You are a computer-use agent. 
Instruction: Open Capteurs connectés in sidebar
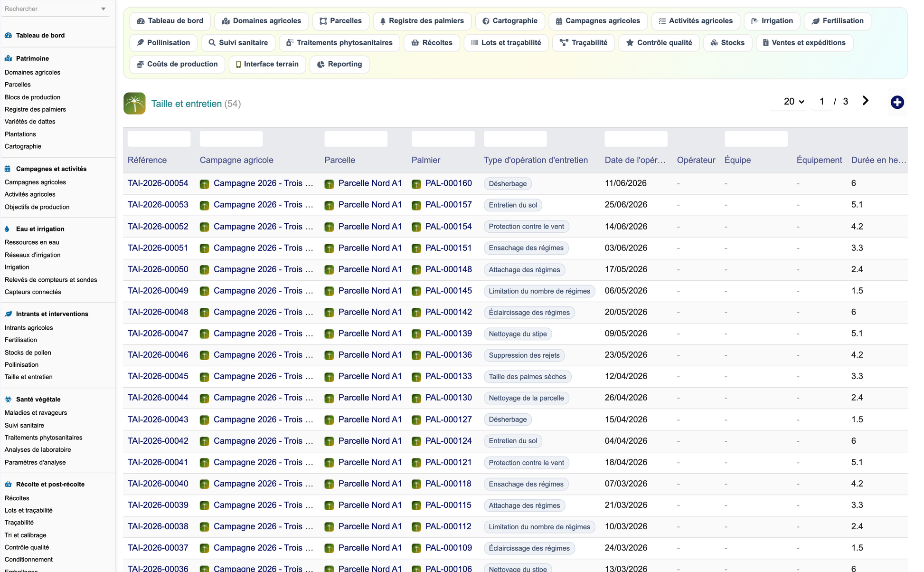pyautogui.click(x=33, y=292)
